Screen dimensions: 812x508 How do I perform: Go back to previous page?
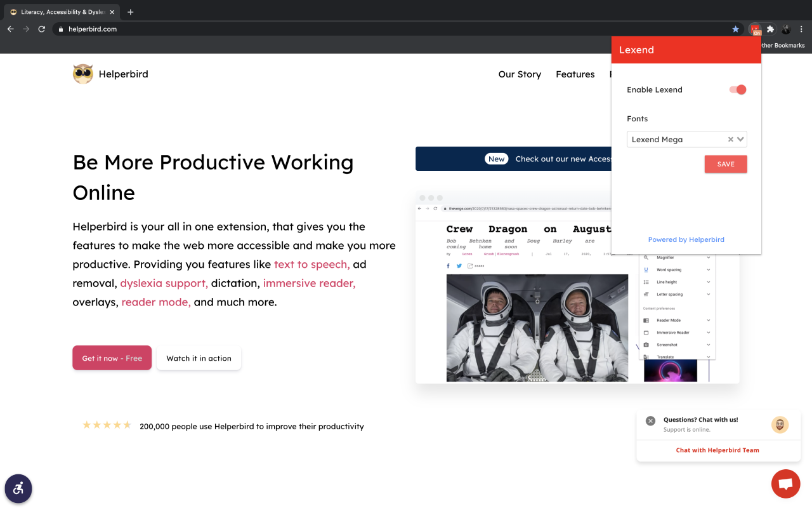click(10, 29)
